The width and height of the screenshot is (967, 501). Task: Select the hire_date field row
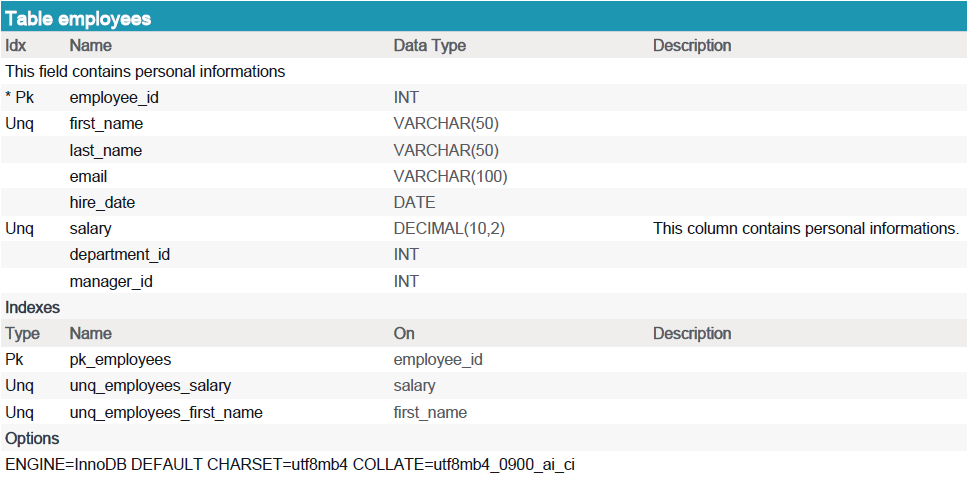[484, 202]
